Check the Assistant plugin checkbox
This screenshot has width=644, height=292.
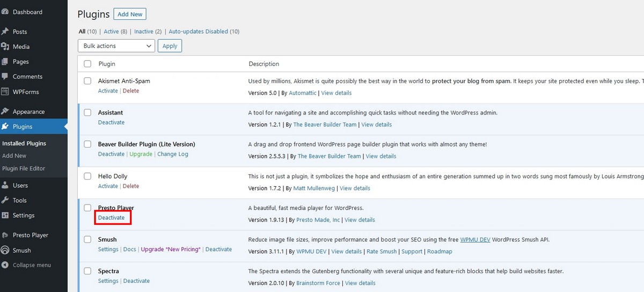[x=87, y=113]
